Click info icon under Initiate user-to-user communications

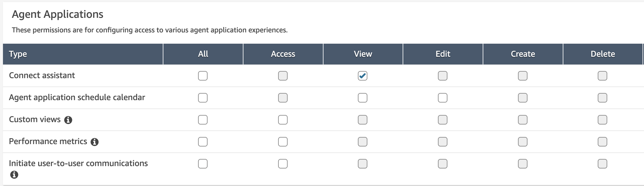point(14,175)
